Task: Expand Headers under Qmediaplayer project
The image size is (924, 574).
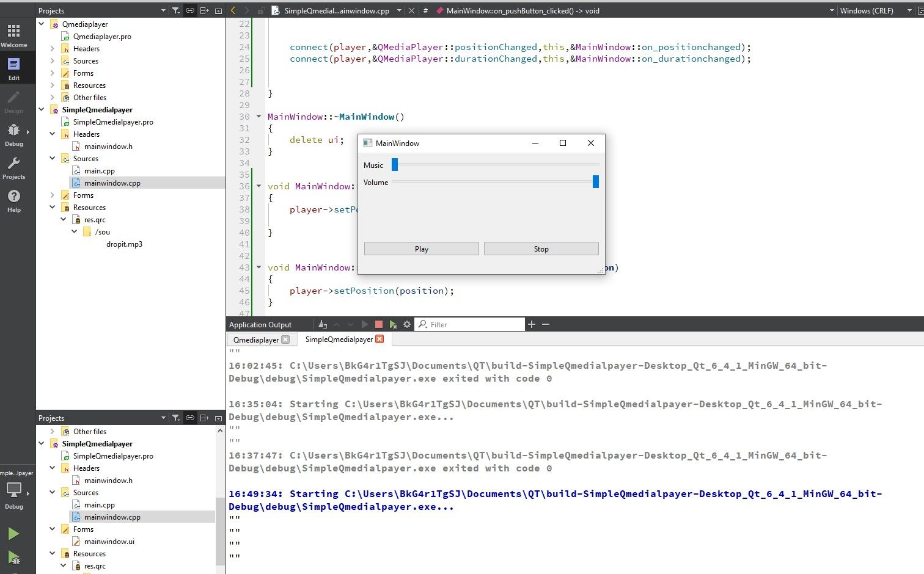Action: click(x=53, y=48)
